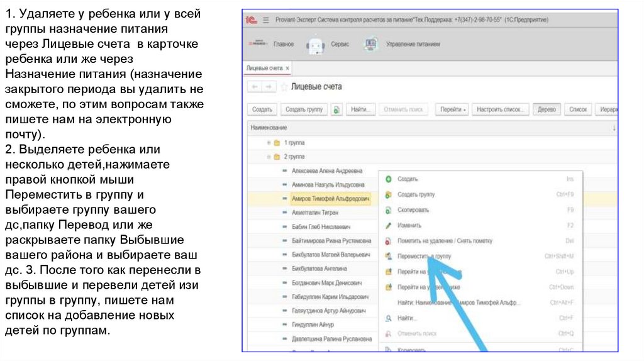Select the Ctrl+Down go-to-level entry in menu
The height and width of the screenshot is (361, 644).
click(x=480, y=287)
